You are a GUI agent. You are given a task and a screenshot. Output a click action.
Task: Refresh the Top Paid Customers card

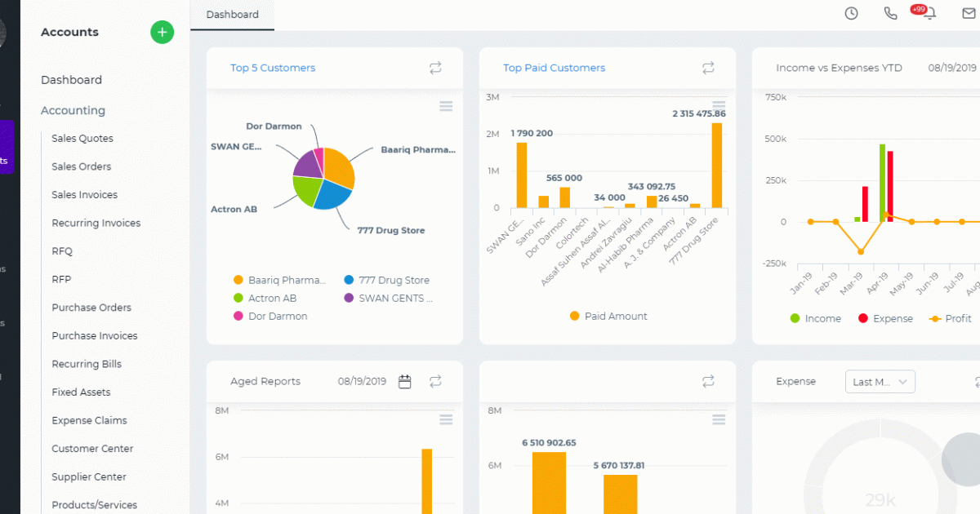[708, 69]
